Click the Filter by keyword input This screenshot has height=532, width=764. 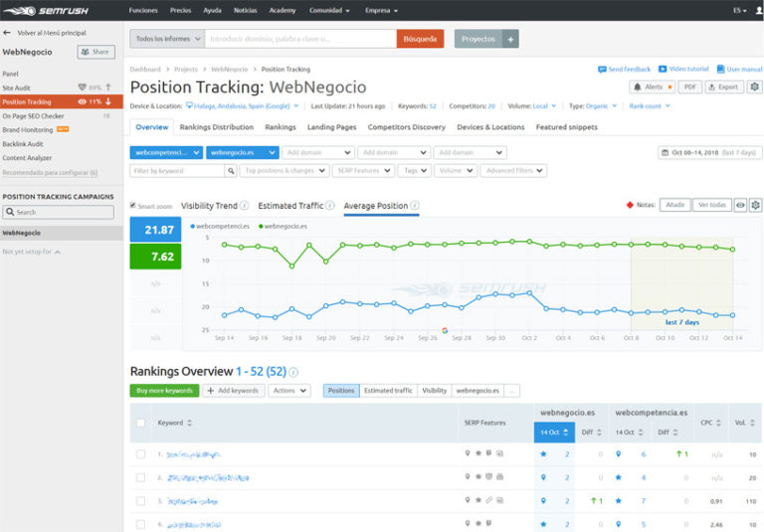click(x=177, y=171)
